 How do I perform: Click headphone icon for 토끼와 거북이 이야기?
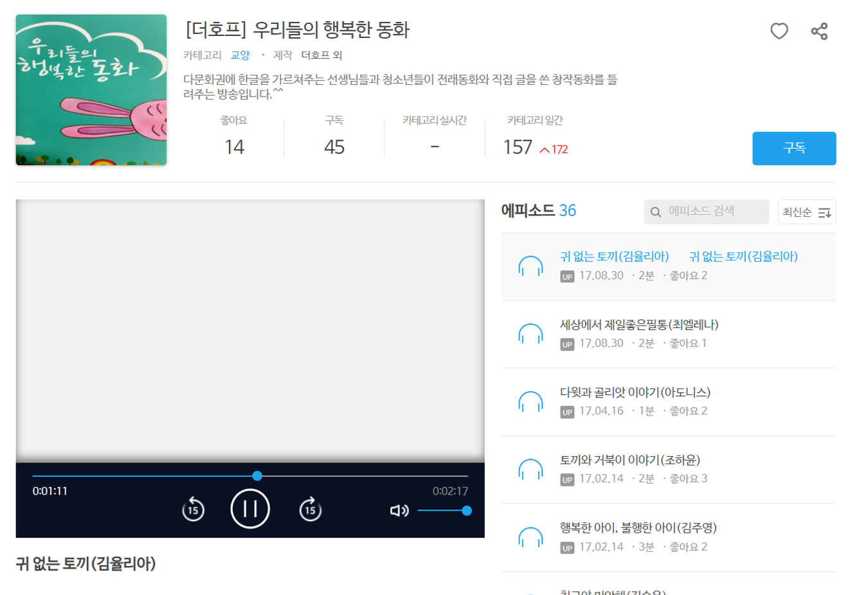pos(530,470)
